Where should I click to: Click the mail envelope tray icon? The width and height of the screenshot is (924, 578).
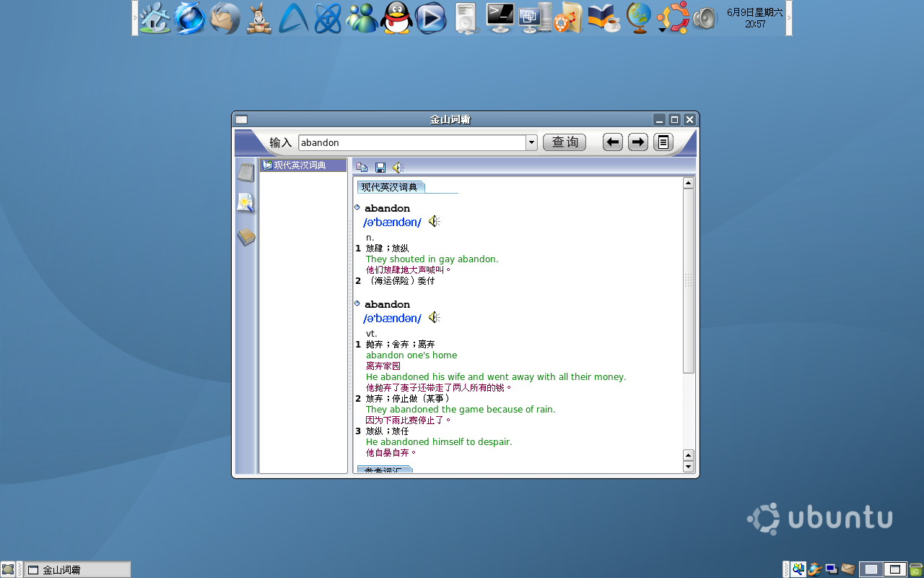(848, 569)
